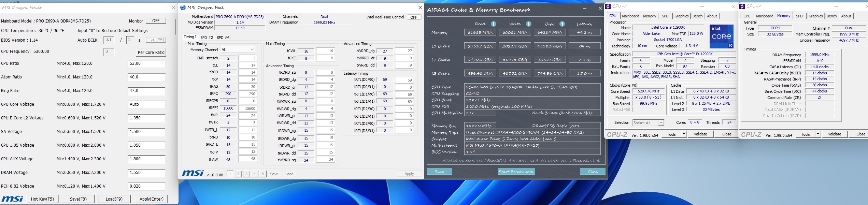
Task: Open SPD tab in CPU-Z window showing the CPU tab
Action: coord(665,16)
